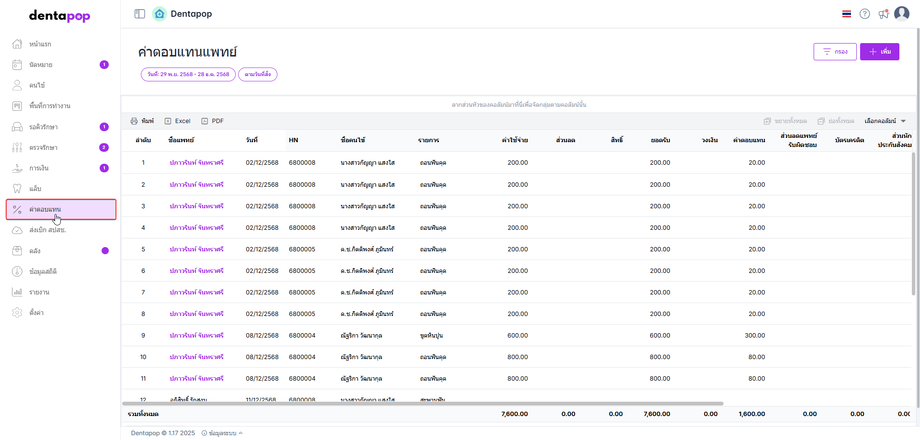
Task: Click the horizontal table scrollbar
Action: point(420,404)
